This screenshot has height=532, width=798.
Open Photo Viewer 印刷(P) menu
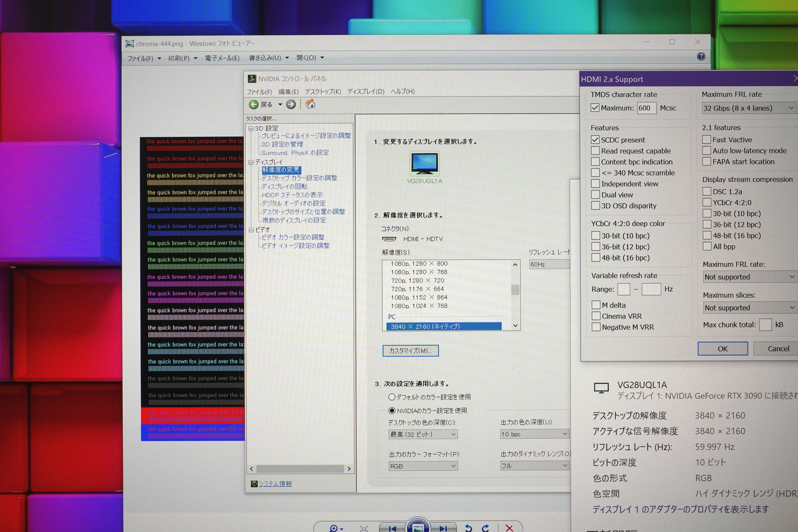(x=183, y=58)
